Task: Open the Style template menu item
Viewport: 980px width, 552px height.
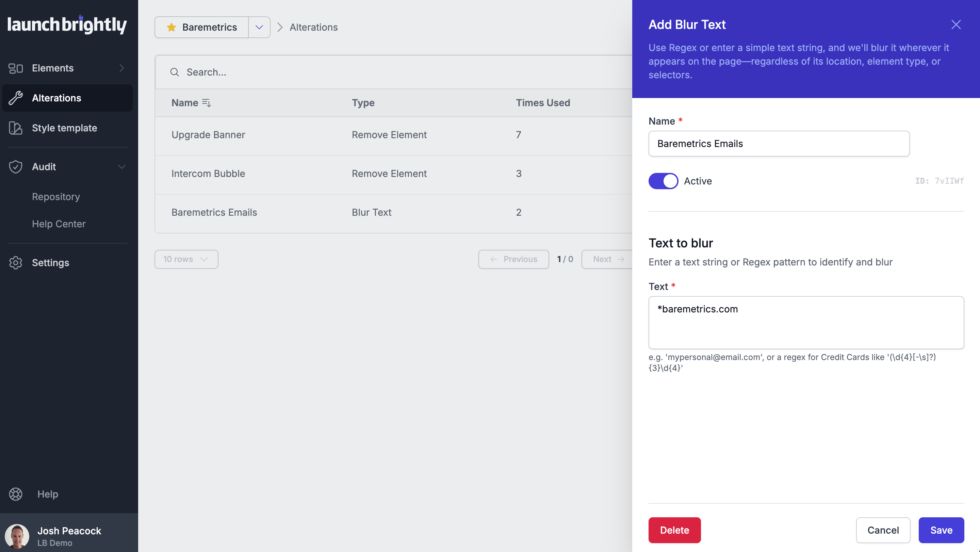Action: coord(67,128)
